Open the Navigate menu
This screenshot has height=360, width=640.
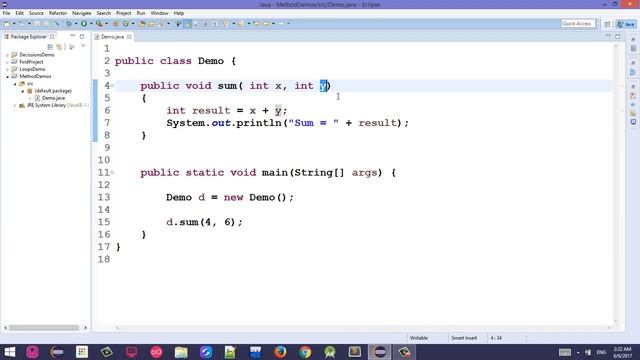[82, 13]
